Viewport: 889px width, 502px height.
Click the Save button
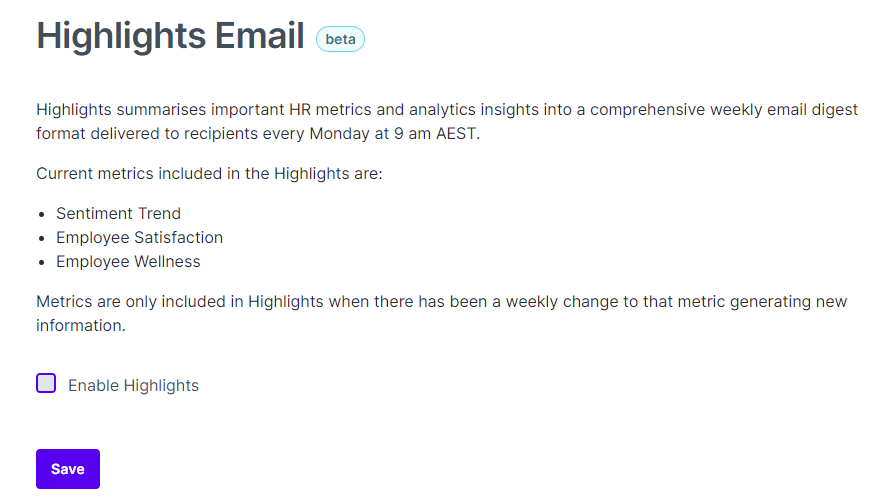[68, 469]
